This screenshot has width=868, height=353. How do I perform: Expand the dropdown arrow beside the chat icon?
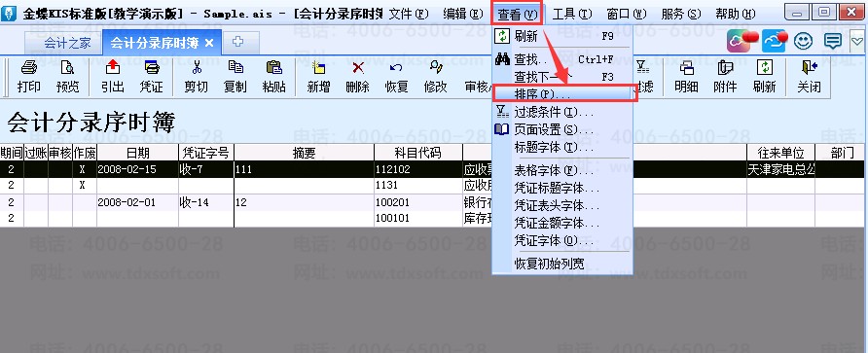coord(857,42)
